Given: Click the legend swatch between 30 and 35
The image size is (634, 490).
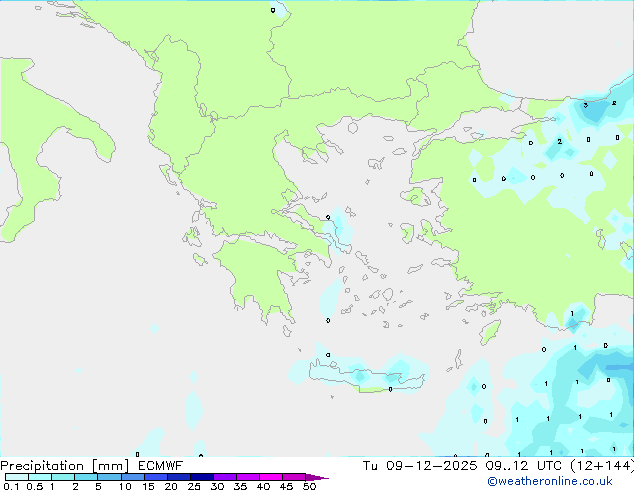Looking at the screenshot, I should (224, 477).
